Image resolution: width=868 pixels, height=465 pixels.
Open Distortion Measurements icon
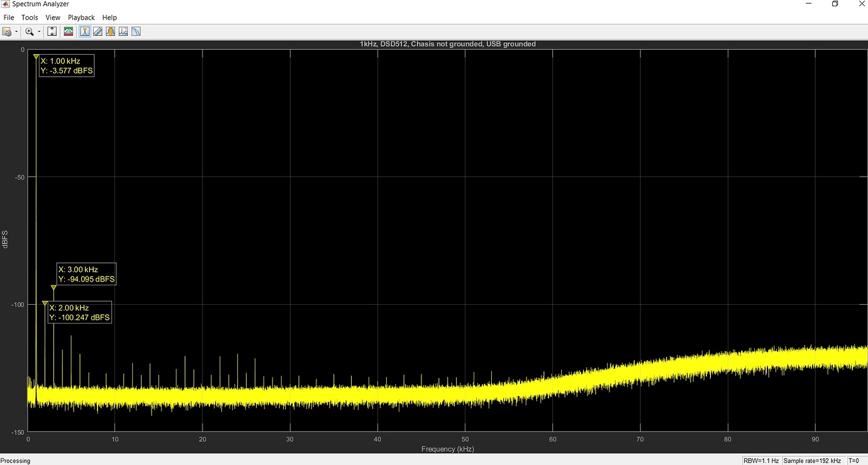[x=123, y=31]
